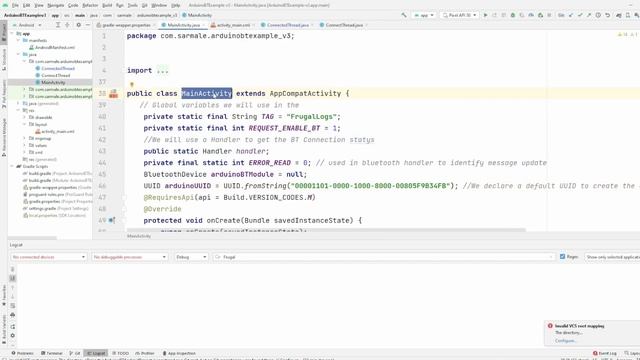Open No debuggable processes dropdown
The width and height of the screenshot is (640, 360).
129,257
